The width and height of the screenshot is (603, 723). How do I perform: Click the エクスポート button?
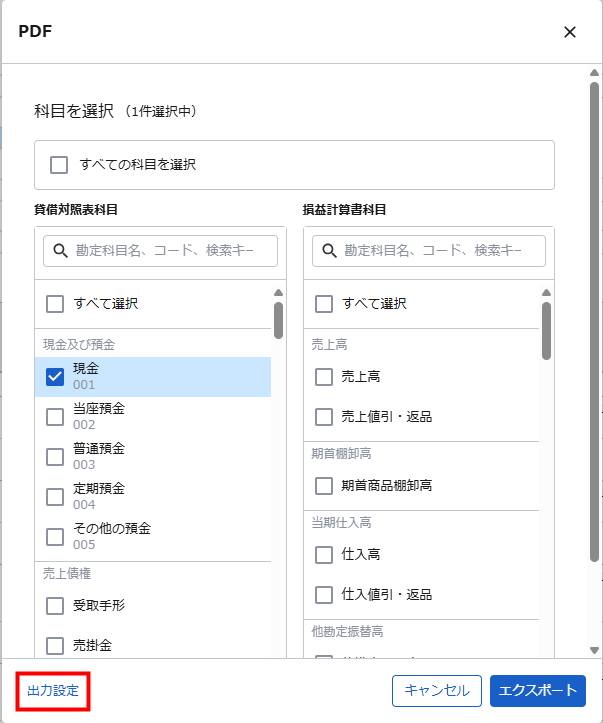click(538, 691)
